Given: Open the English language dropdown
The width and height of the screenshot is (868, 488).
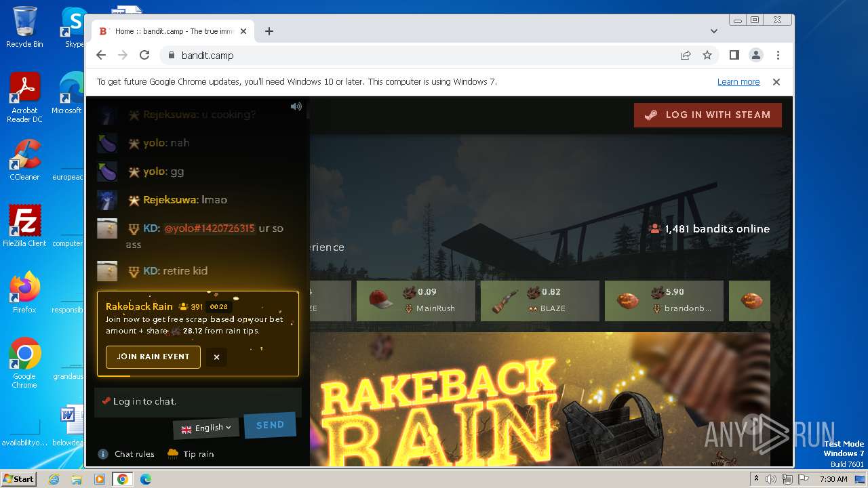Looking at the screenshot, I should pyautogui.click(x=206, y=428).
